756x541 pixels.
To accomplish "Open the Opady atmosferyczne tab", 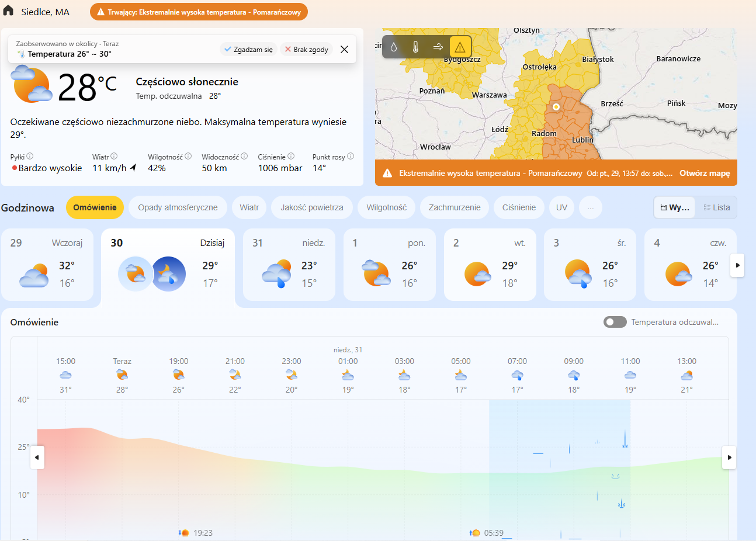I will (x=178, y=207).
